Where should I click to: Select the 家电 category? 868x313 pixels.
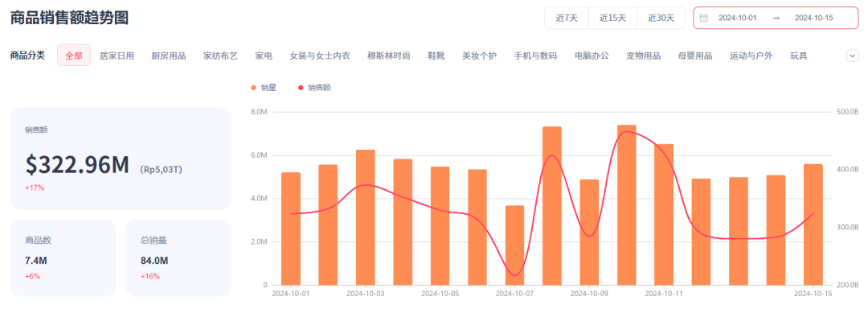tap(264, 56)
